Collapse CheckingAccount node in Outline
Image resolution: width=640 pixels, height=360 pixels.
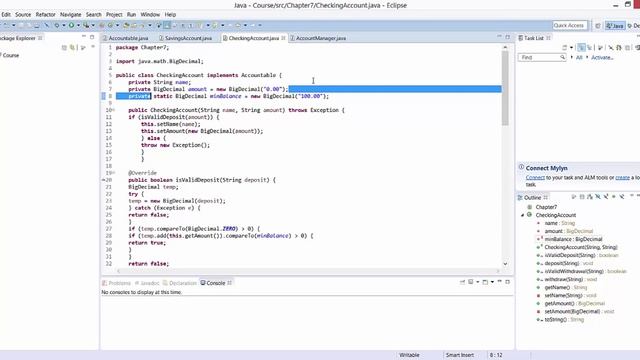click(x=522, y=215)
